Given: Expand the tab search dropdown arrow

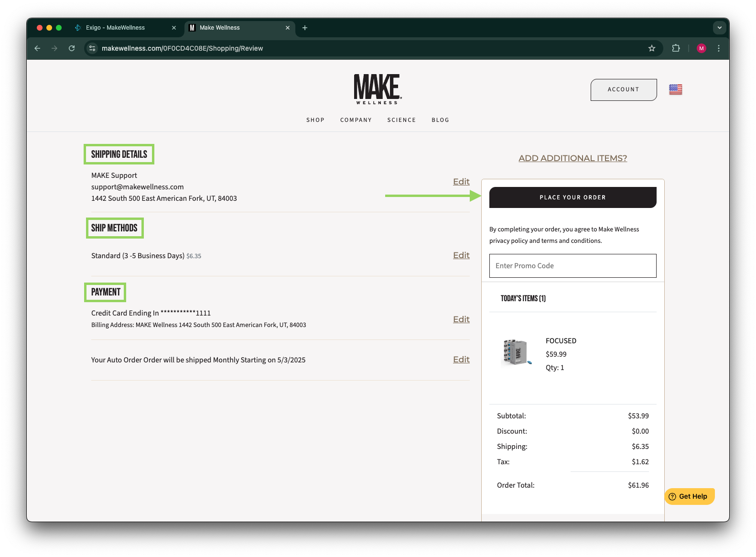Looking at the screenshot, I should click(720, 28).
